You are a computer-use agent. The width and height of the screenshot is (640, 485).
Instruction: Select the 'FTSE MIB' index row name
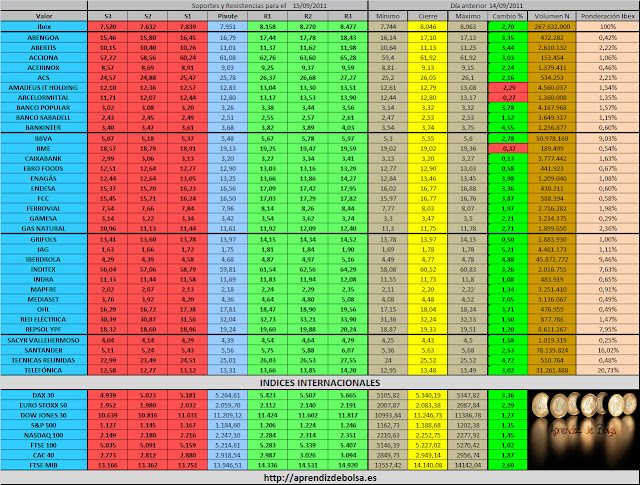[44, 465]
